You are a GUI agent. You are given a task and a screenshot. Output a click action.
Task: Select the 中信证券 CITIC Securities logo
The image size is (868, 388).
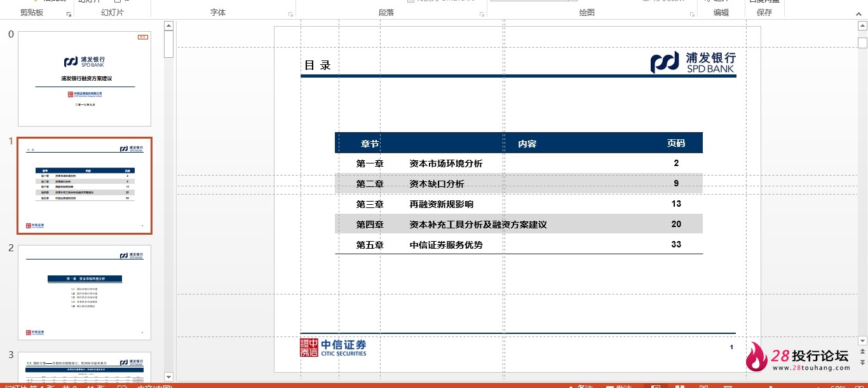(333, 347)
